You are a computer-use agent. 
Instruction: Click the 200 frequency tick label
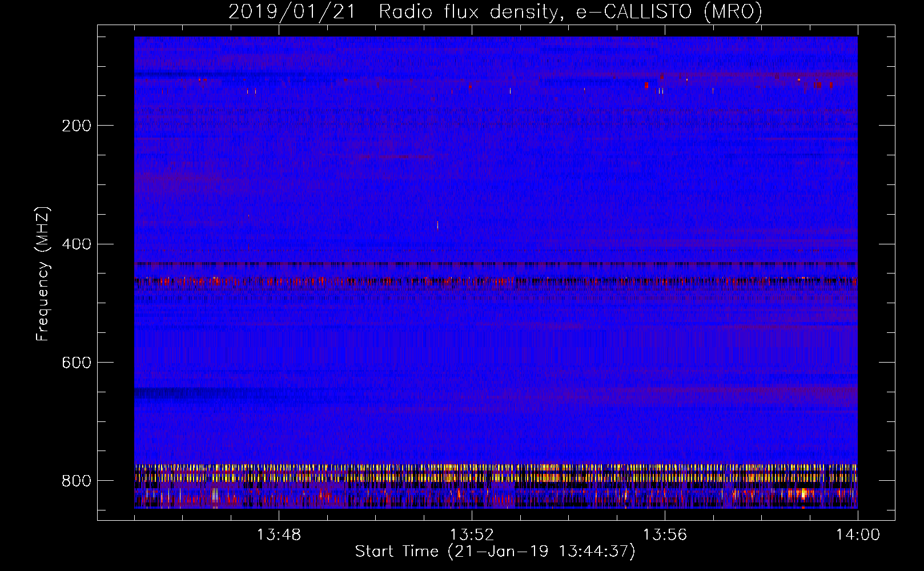tap(77, 126)
